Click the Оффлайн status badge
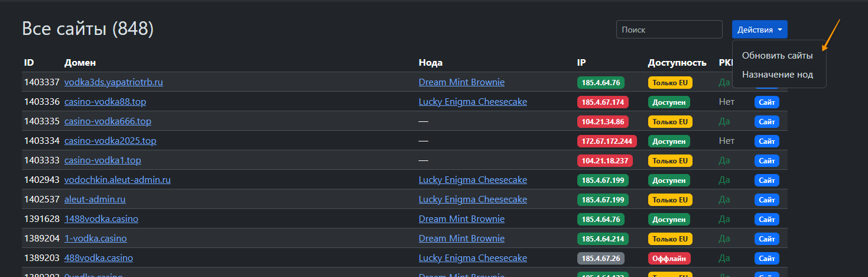868x277 pixels. pyautogui.click(x=669, y=259)
